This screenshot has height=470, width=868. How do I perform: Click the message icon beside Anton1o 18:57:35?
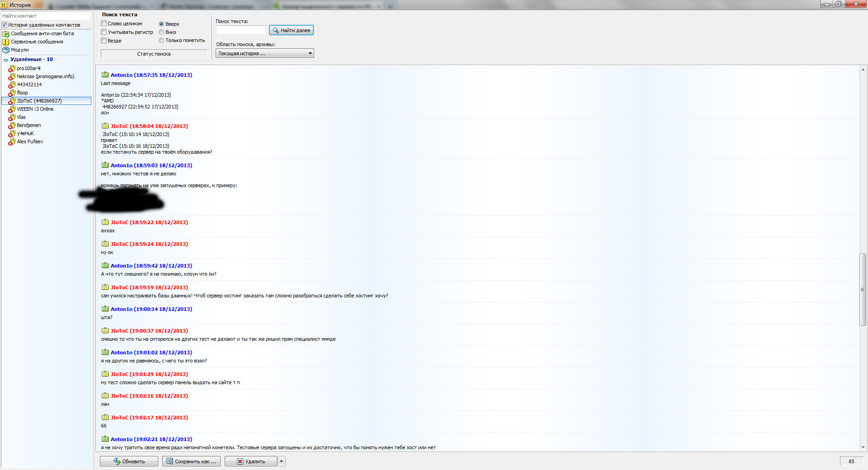[x=105, y=75]
